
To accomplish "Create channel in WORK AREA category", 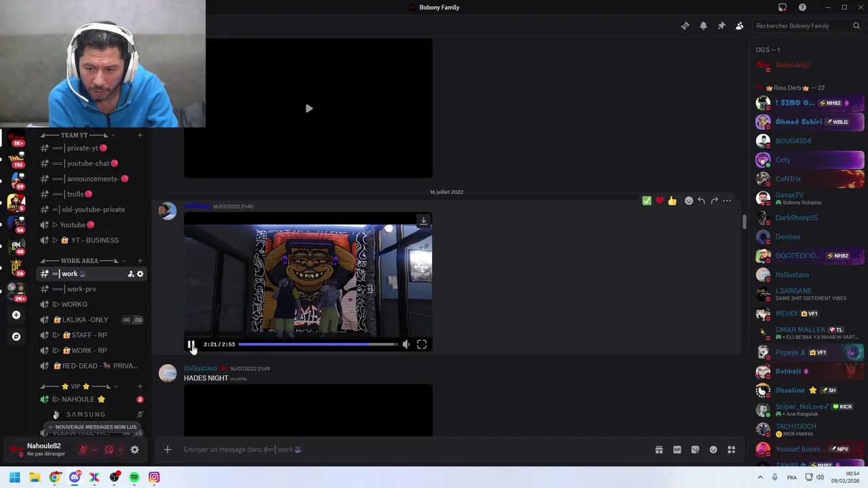I will click(140, 260).
